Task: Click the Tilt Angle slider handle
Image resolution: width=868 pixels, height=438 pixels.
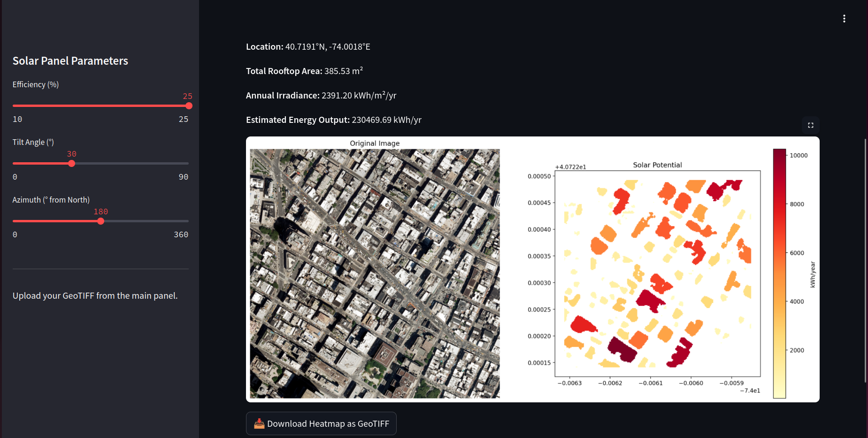Action: click(71, 164)
